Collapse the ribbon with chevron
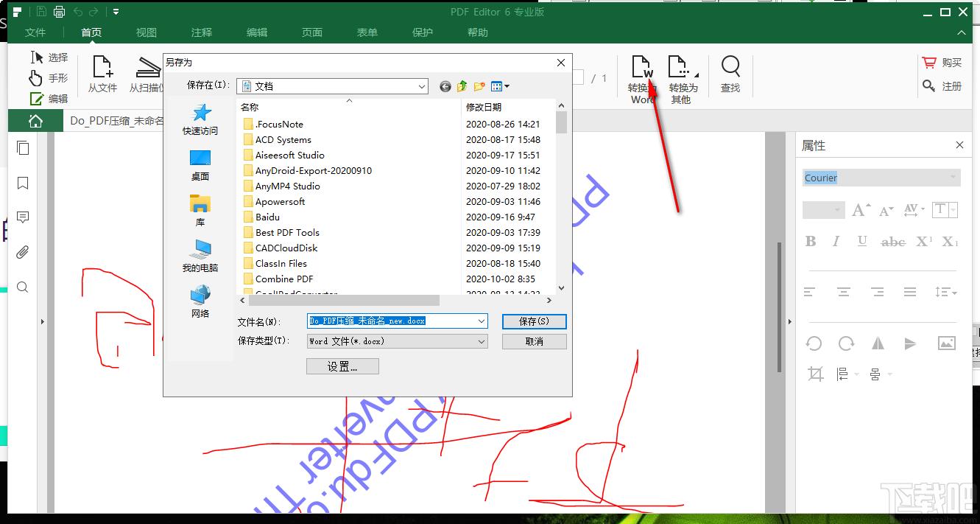Screen dimensions: 980x524 point(962,33)
